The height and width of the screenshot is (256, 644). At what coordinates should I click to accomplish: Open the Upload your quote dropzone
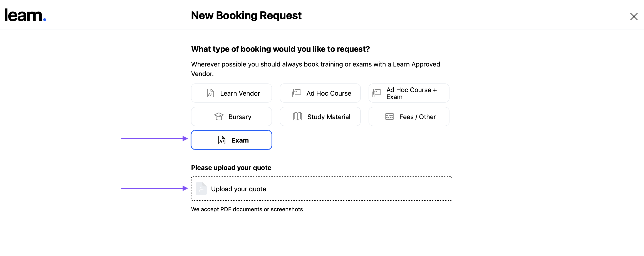321,189
